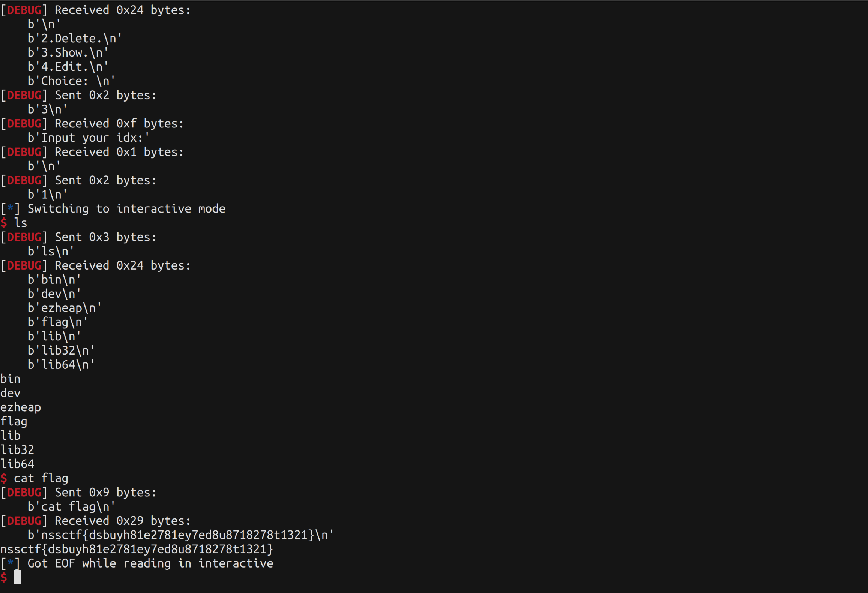Click the "Sent 0x9 bytes" debug line
This screenshot has width=868, height=593.
(105, 493)
